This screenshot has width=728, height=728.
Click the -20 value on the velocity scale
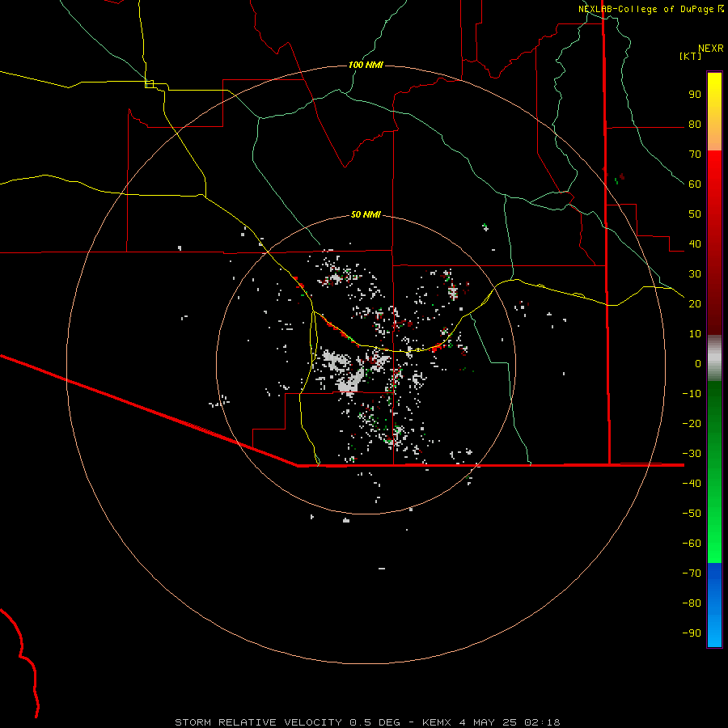(x=692, y=423)
